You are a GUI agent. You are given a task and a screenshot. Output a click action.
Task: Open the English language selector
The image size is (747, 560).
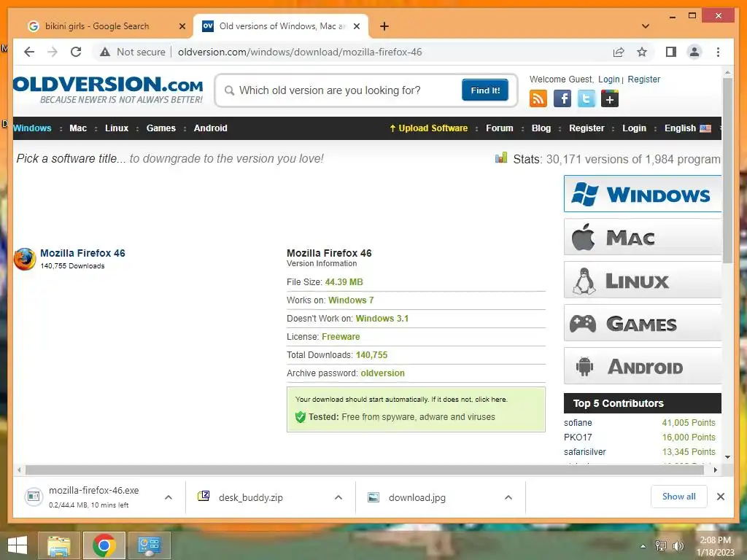click(687, 128)
